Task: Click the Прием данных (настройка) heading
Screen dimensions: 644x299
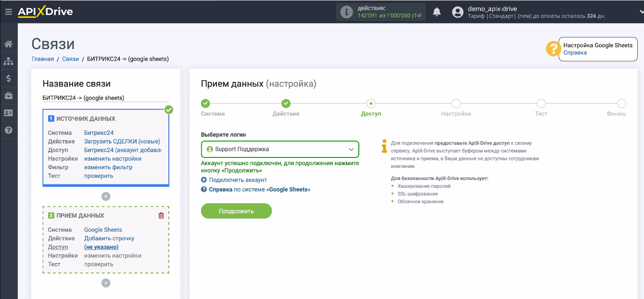Action: (259, 84)
